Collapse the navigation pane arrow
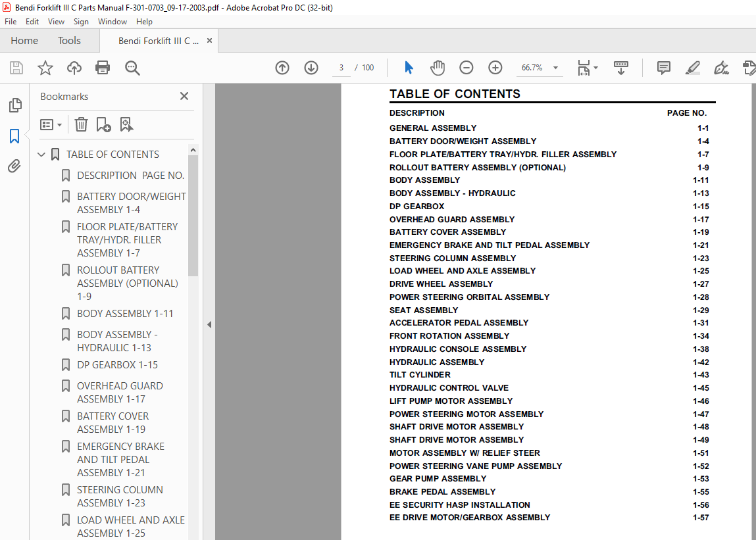756x540 pixels. (209, 324)
